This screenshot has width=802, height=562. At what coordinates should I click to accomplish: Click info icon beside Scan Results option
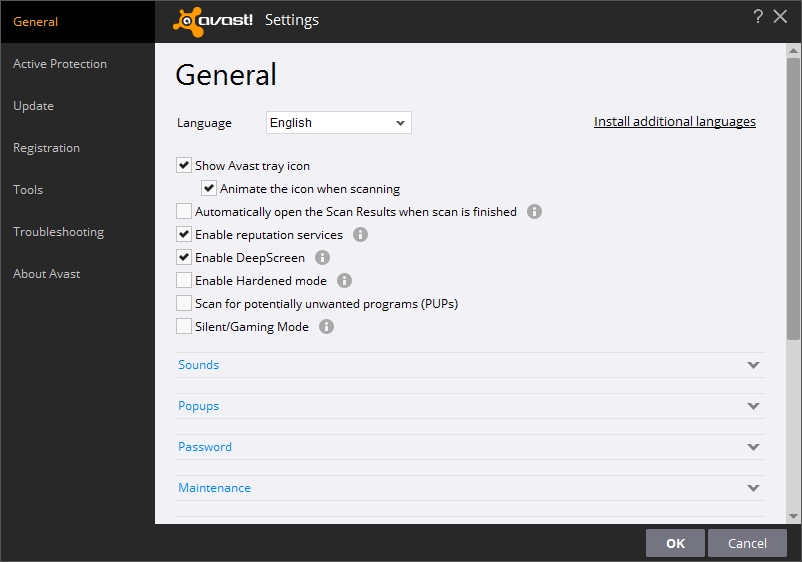pyautogui.click(x=535, y=212)
